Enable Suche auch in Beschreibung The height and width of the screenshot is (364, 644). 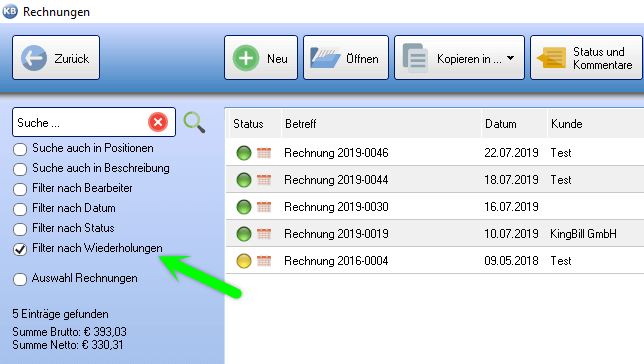pyautogui.click(x=20, y=169)
